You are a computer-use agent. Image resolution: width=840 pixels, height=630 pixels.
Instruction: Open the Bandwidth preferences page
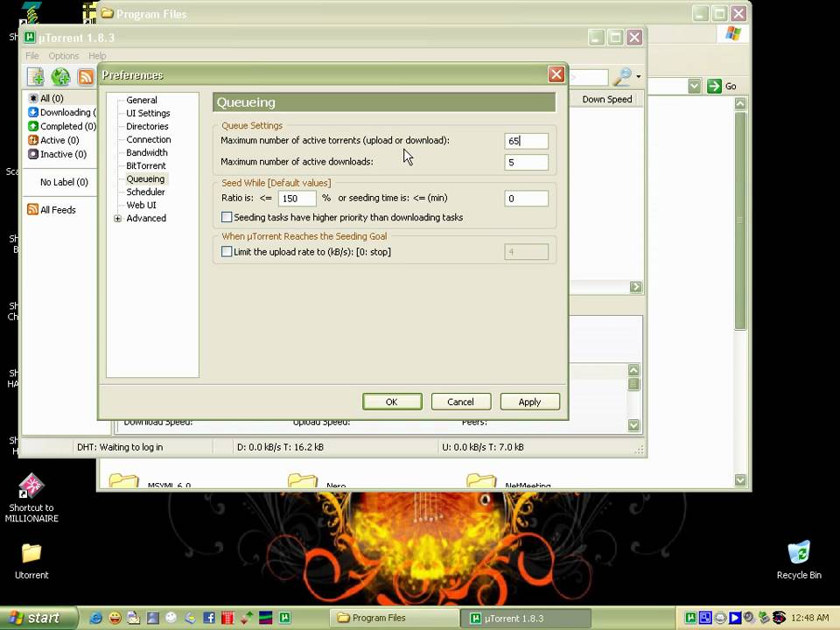pos(147,152)
